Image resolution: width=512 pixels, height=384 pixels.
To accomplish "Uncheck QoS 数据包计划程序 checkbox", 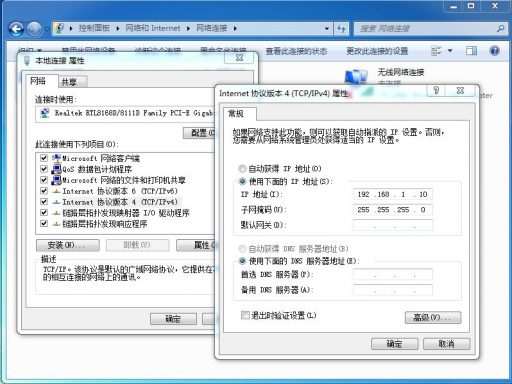I will click(x=44, y=169).
